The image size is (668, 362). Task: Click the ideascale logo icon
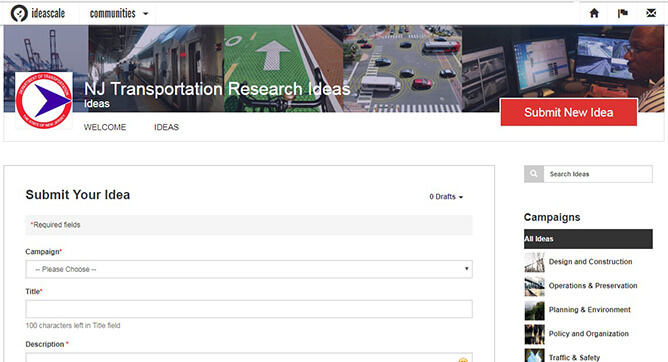19,14
